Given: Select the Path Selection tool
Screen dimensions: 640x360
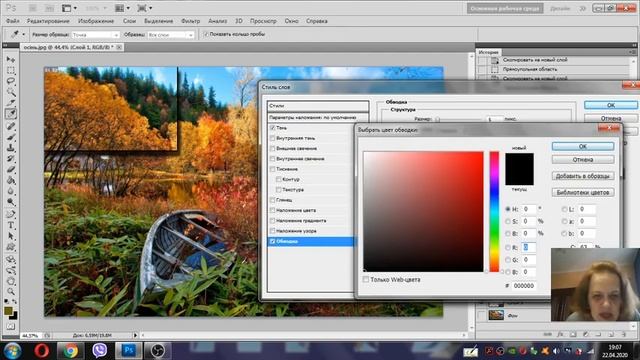Looking at the screenshot, I should pyautogui.click(x=11, y=236).
